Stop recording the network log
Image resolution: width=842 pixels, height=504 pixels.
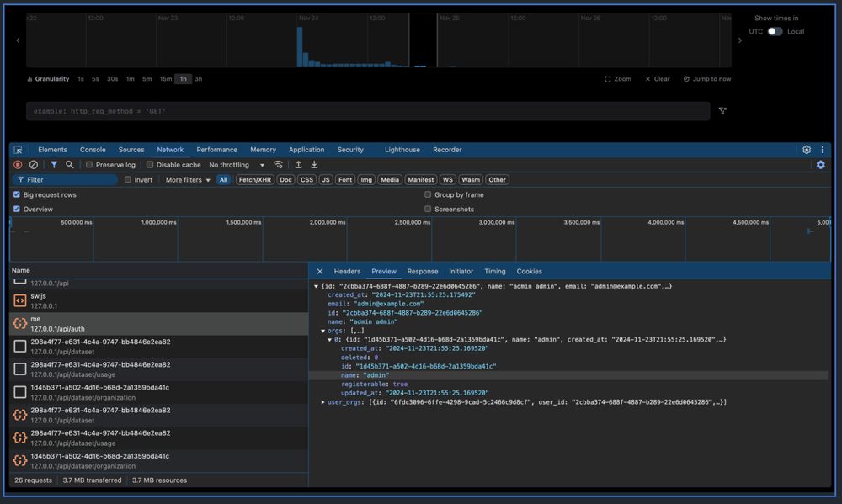tap(18, 165)
